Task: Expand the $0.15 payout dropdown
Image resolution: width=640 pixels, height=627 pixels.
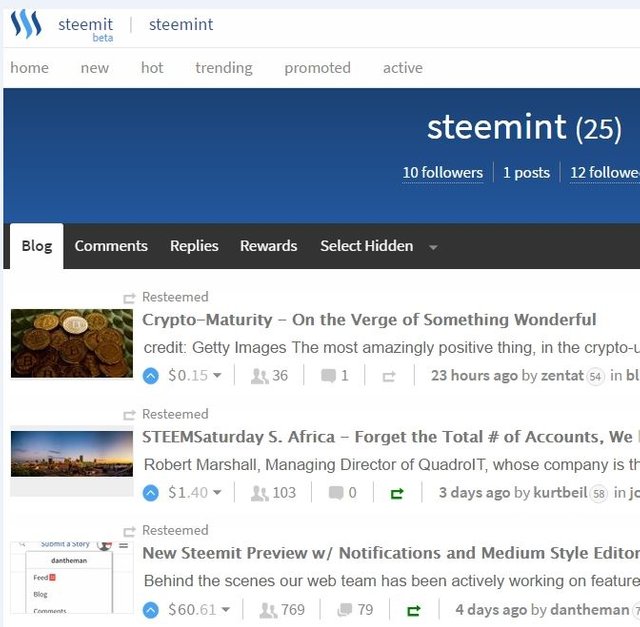Action: pyautogui.click(x=217, y=377)
